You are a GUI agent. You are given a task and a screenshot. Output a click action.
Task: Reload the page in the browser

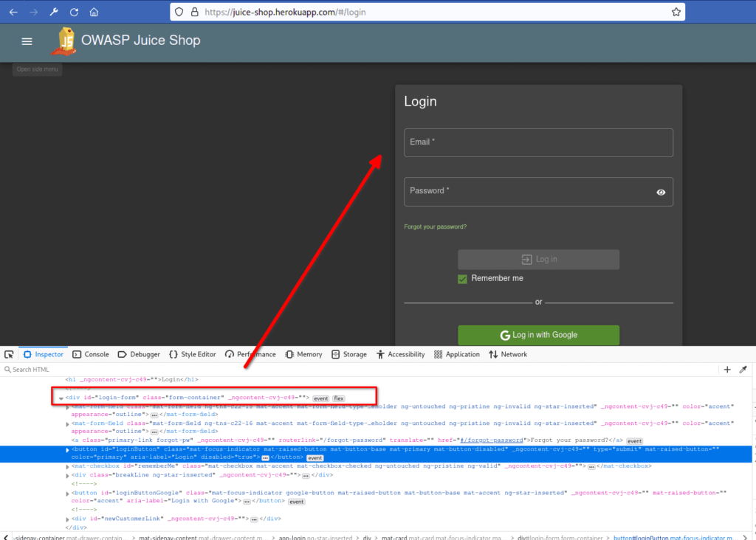tap(74, 13)
